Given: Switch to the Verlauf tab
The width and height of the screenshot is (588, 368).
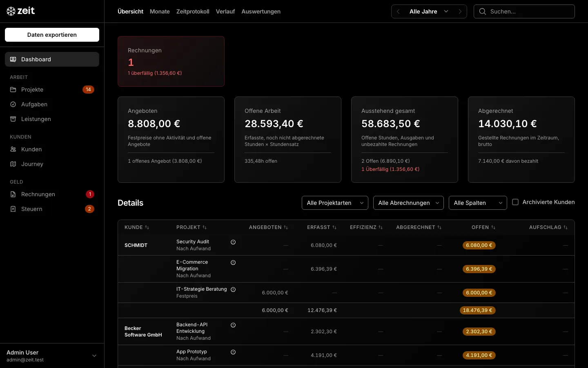Looking at the screenshot, I should (x=225, y=11).
